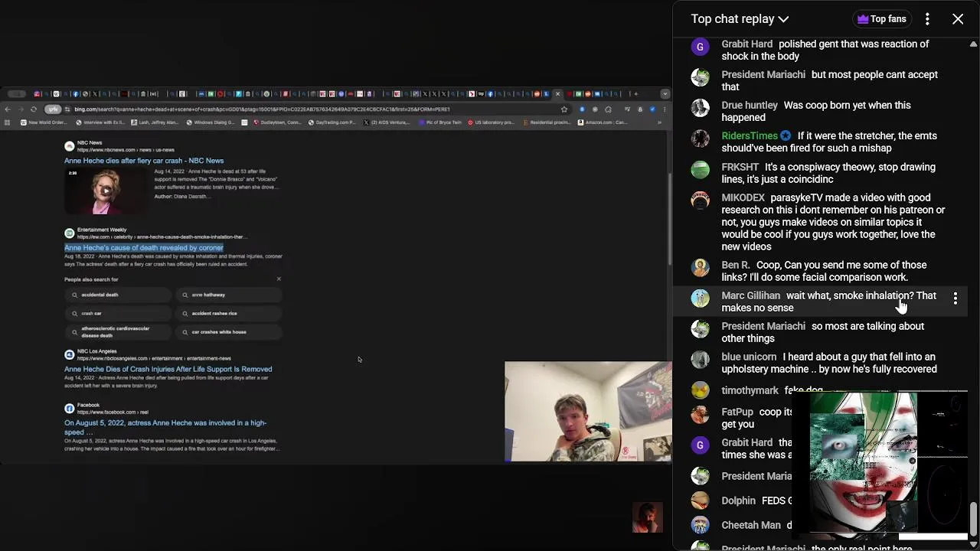The image size is (980, 551).
Task: Open the browser tab search dropdown arrow
Action: [665, 94]
